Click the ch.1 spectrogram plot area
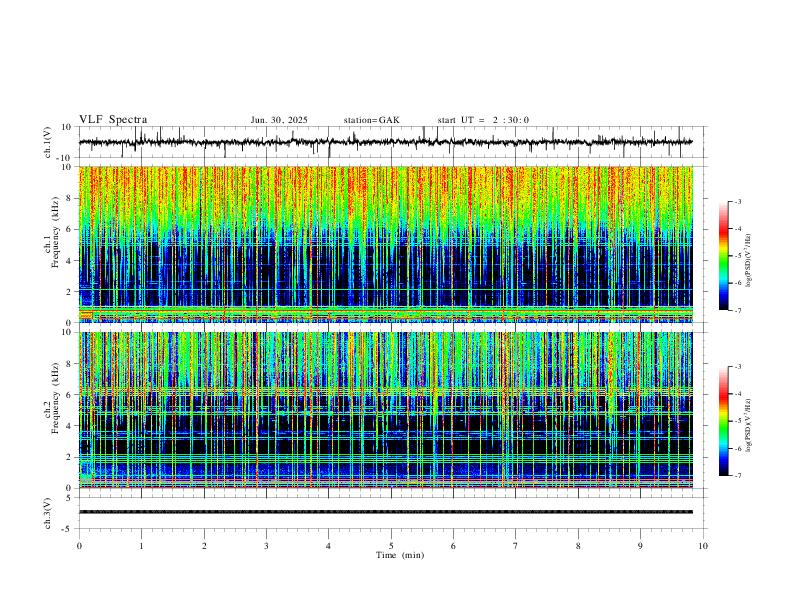The height and width of the screenshot is (612, 792). click(386, 244)
